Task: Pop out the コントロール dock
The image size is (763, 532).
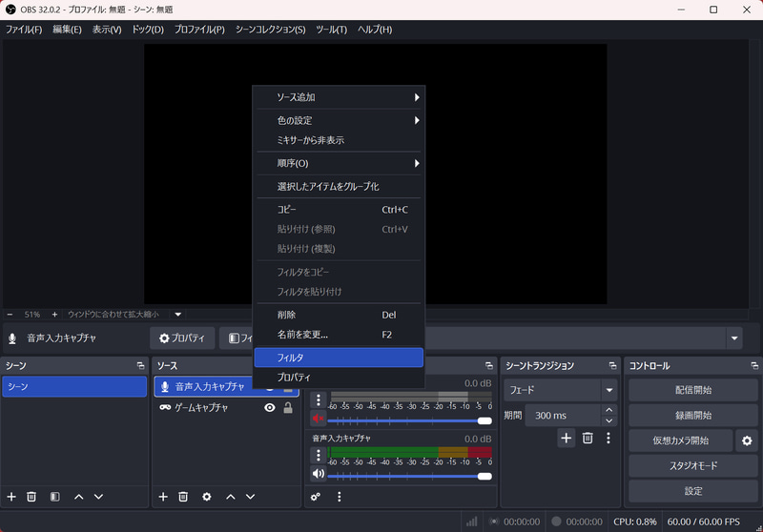Action: pyautogui.click(x=754, y=366)
